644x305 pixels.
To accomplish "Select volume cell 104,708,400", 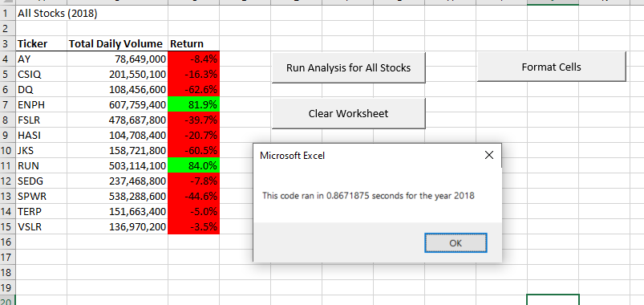I will pyautogui.click(x=117, y=135).
